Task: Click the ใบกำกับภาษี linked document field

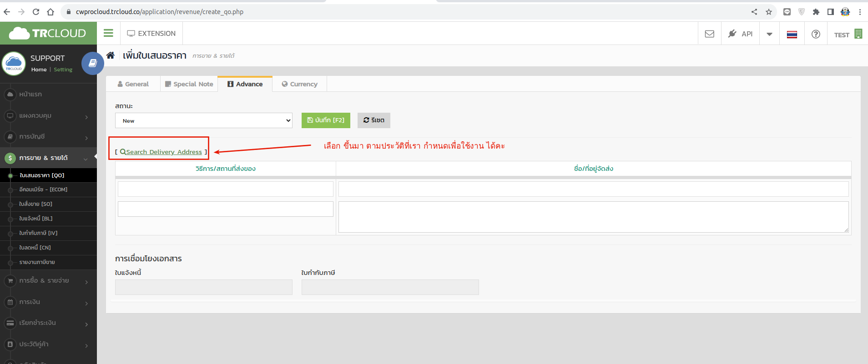Action: (390, 287)
